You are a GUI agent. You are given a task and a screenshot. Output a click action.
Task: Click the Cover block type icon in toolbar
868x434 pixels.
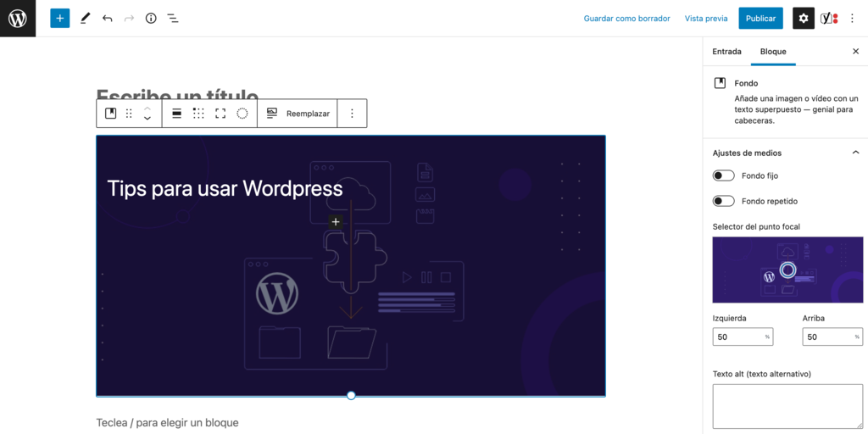(x=111, y=114)
